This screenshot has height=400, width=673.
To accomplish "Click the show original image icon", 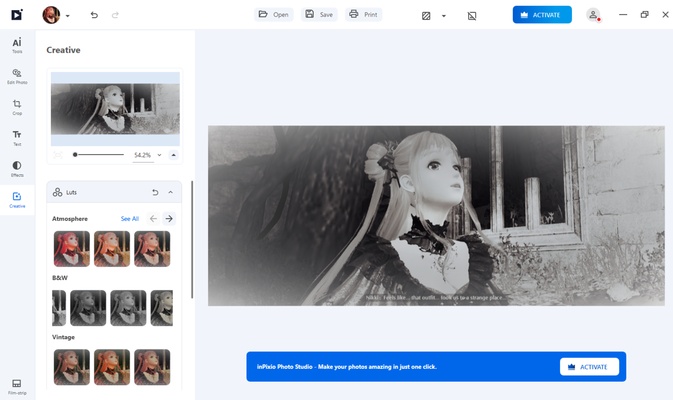I will (x=472, y=16).
